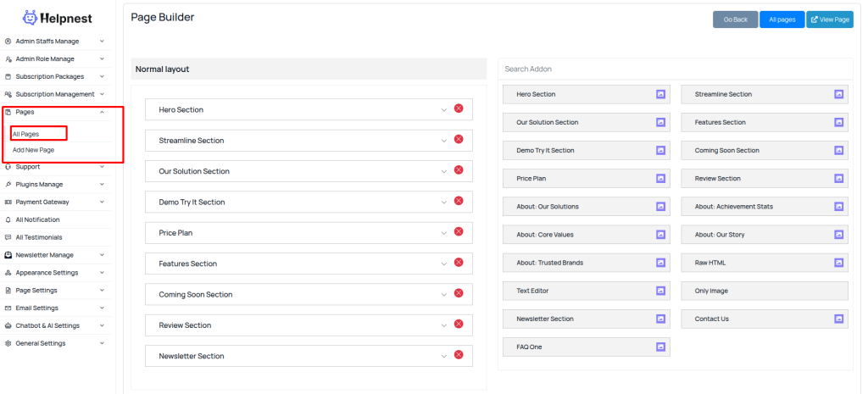Screen dimensions: 868x394
Task: Open All Pages in the sidebar
Action: [26, 134]
